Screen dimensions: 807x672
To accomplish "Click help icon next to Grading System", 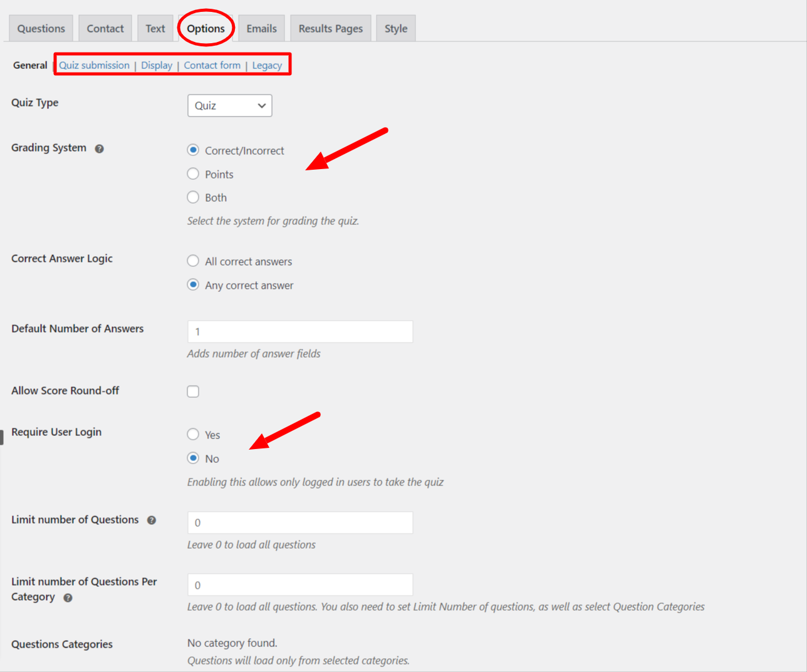I will [99, 148].
